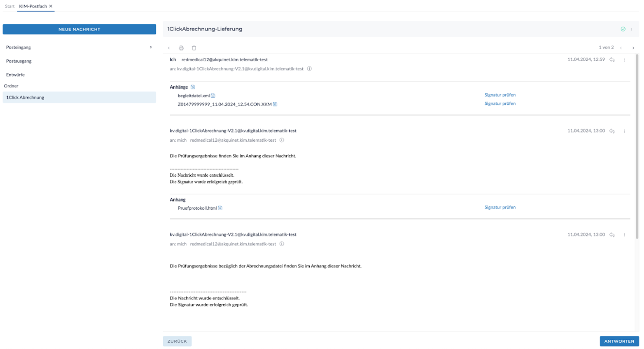Save the CON.XKM attachment file icon
Screen dimensions: 644x349
click(275, 104)
